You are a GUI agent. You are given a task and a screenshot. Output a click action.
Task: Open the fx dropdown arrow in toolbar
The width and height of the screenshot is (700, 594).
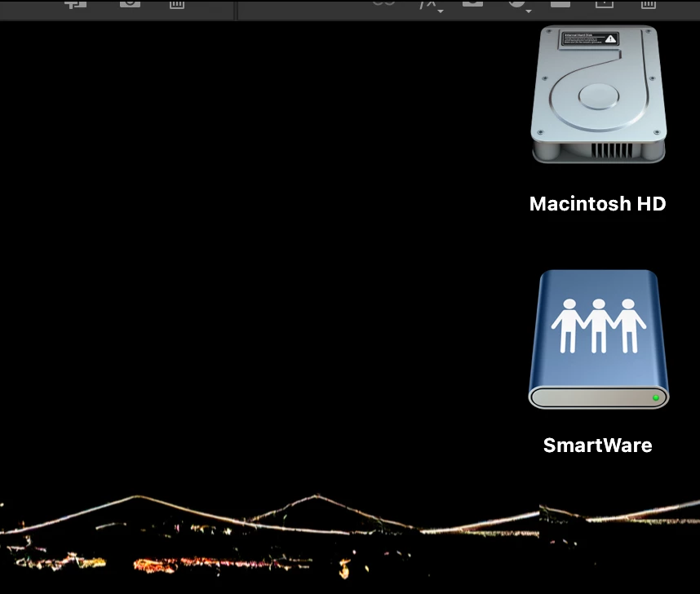(441, 11)
